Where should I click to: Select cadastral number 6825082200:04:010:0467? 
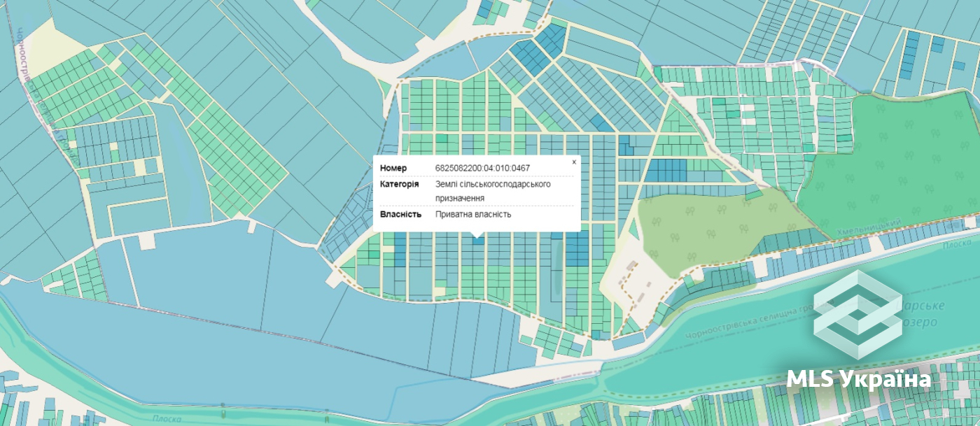[482, 168]
